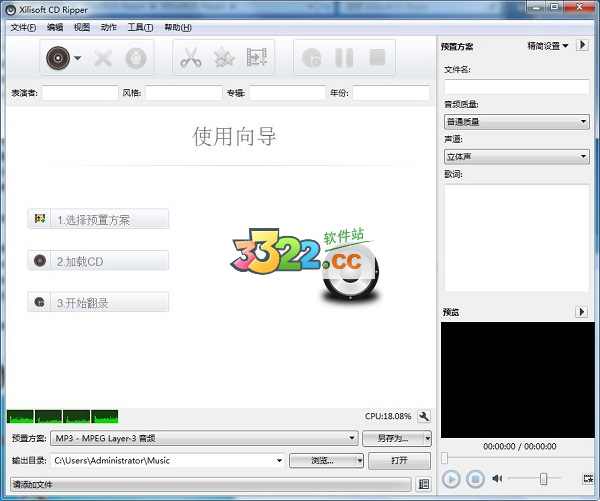This screenshot has width=600, height=501.
Task: Click the CPU:18.08% readout
Action: [388, 416]
